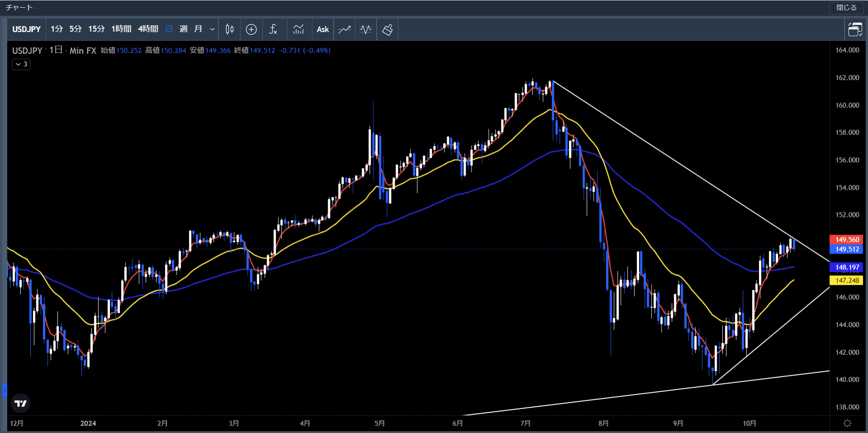
Task: Click the 終値 149.512 close value
Action: tap(255, 51)
